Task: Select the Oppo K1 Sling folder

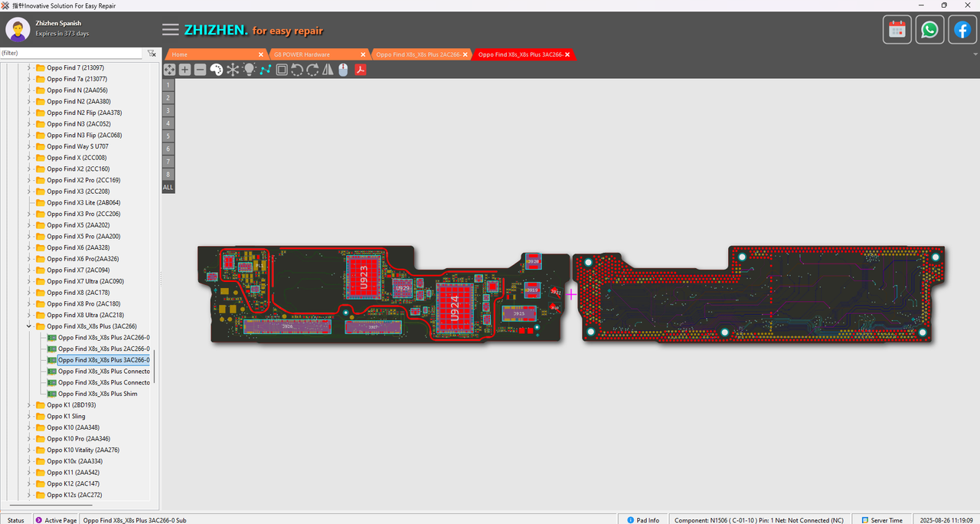Action: [66, 416]
